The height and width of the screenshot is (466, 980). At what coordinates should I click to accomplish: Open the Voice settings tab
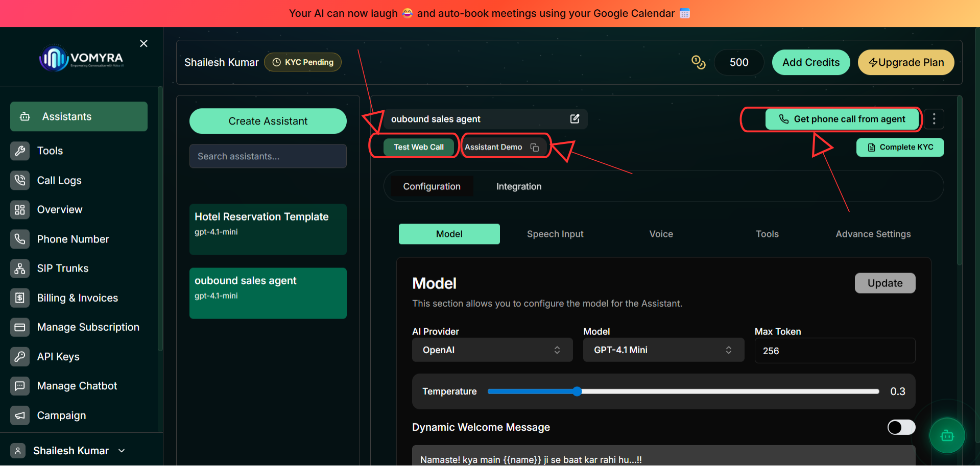click(661, 234)
